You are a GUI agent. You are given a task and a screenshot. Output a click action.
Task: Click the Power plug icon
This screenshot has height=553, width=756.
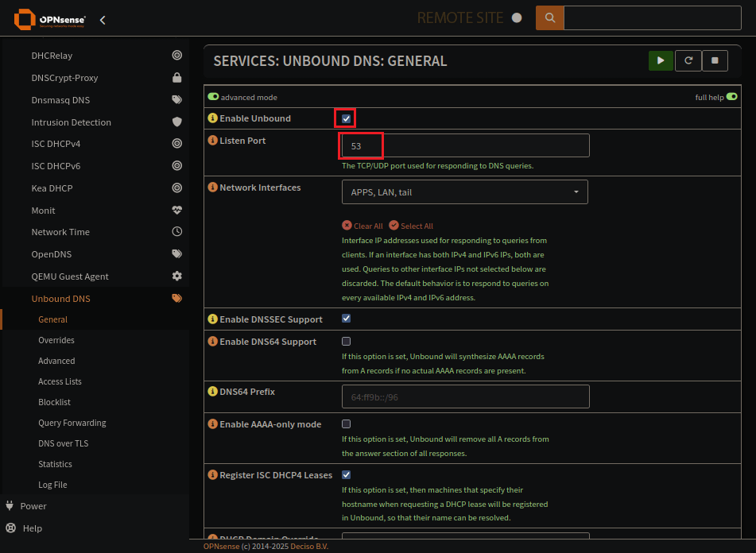[10, 506]
